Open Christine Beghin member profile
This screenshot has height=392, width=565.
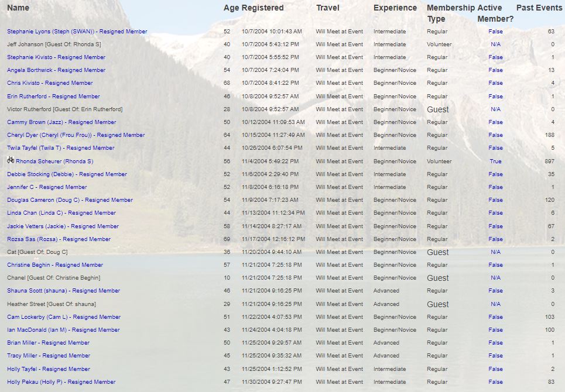(x=55, y=265)
